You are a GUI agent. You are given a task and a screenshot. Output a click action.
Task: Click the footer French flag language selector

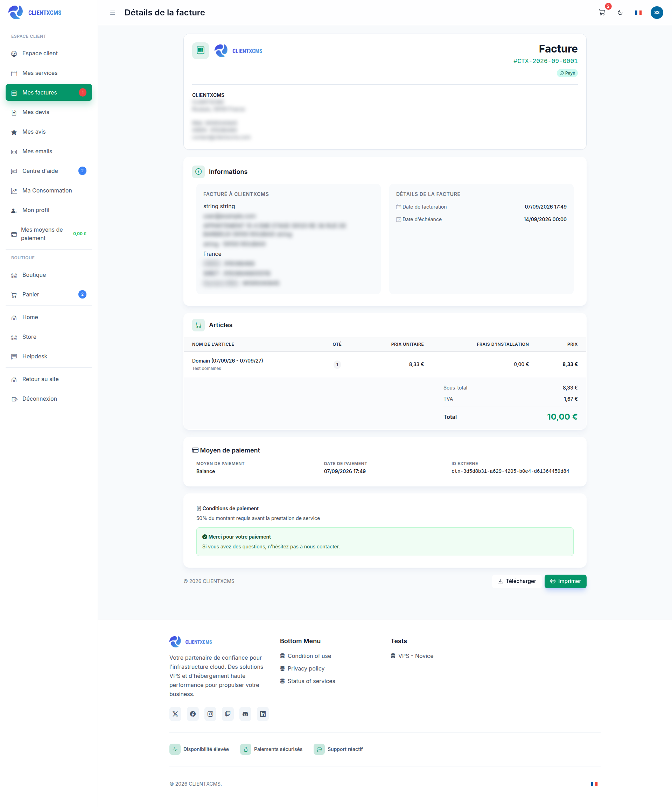pos(594,784)
